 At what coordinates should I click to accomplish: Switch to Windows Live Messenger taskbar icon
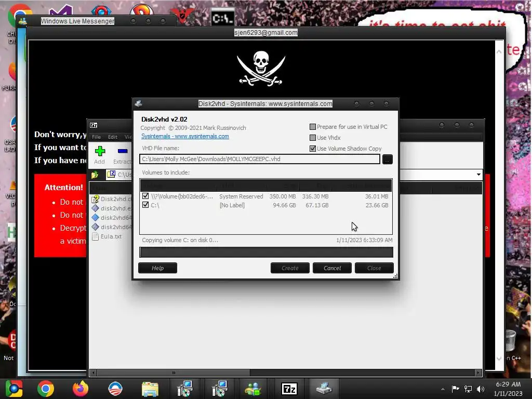coord(253,389)
